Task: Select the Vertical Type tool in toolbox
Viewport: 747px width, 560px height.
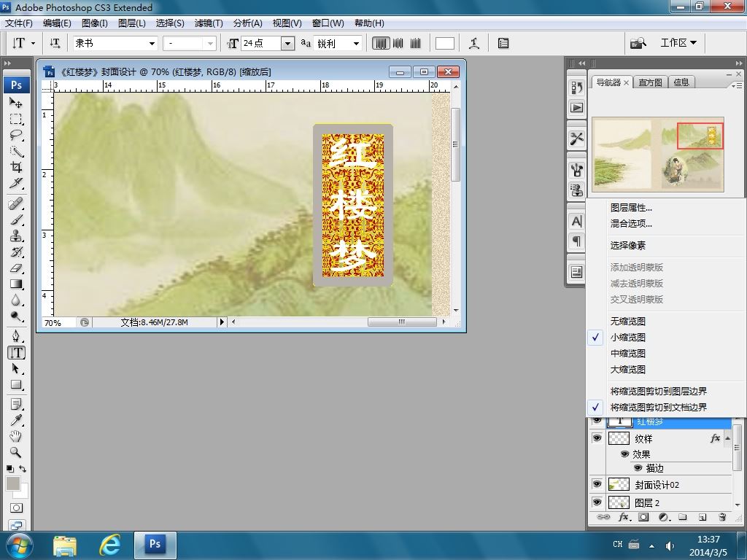Action: coord(16,353)
